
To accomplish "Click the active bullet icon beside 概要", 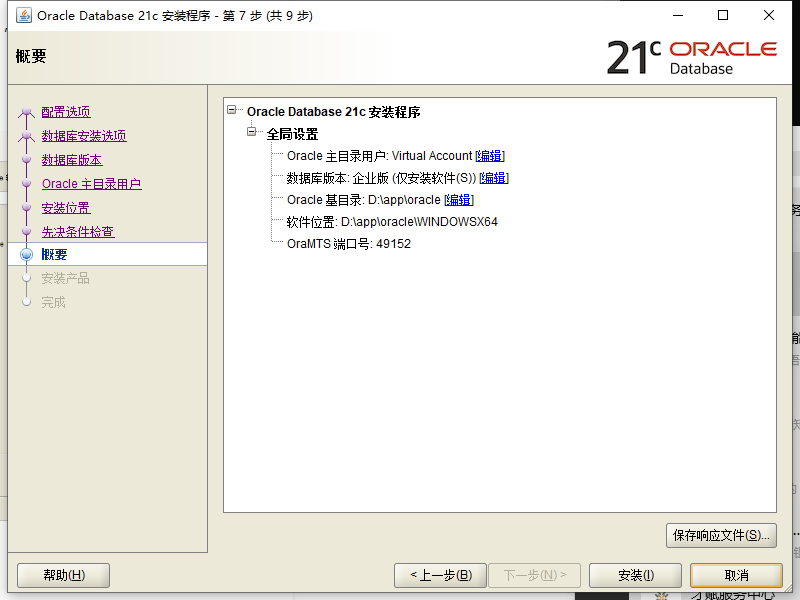I will tap(27, 254).
